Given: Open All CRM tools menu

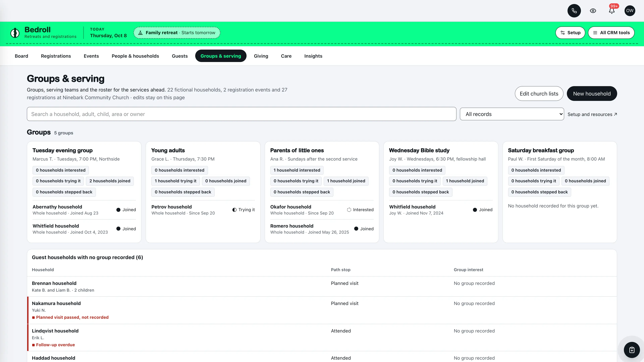Looking at the screenshot, I should (x=611, y=33).
